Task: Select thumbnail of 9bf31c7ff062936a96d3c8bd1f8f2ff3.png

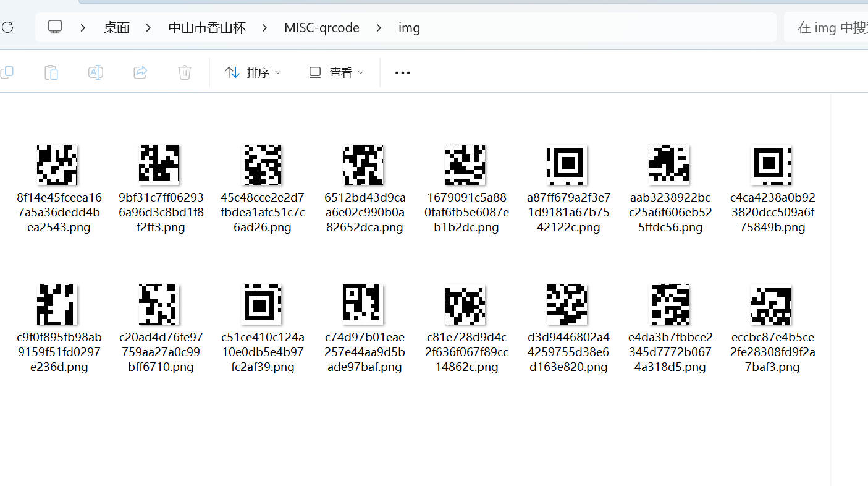Action: (159, 164)
